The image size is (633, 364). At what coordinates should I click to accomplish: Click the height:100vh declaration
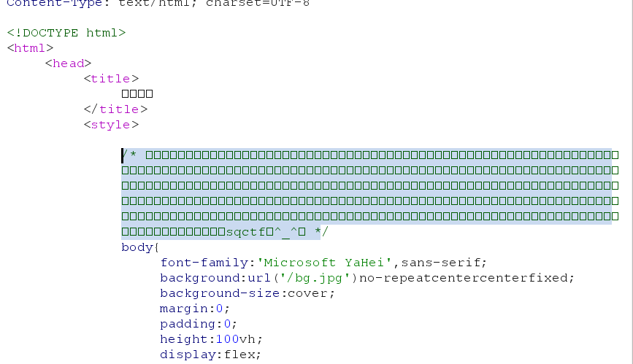coord(210,339)
